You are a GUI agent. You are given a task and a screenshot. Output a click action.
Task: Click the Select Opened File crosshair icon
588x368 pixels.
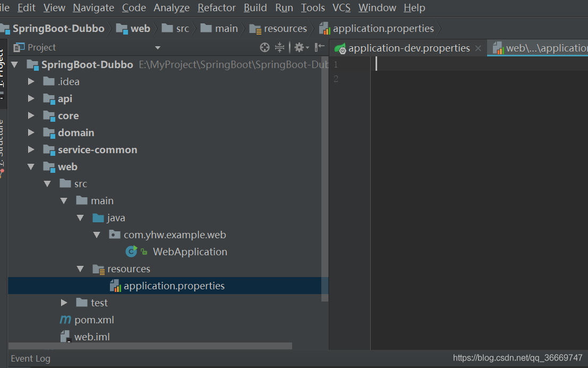point(265,47)
